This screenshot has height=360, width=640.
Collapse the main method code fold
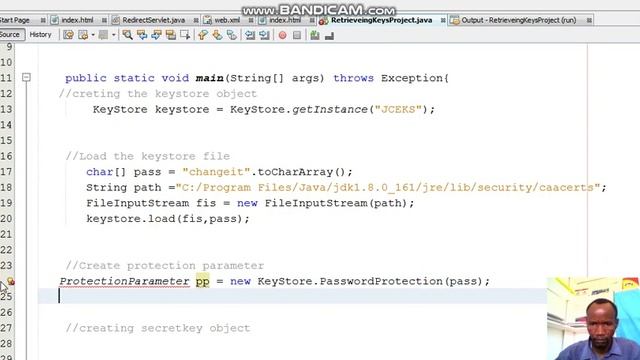click(26, 77)
